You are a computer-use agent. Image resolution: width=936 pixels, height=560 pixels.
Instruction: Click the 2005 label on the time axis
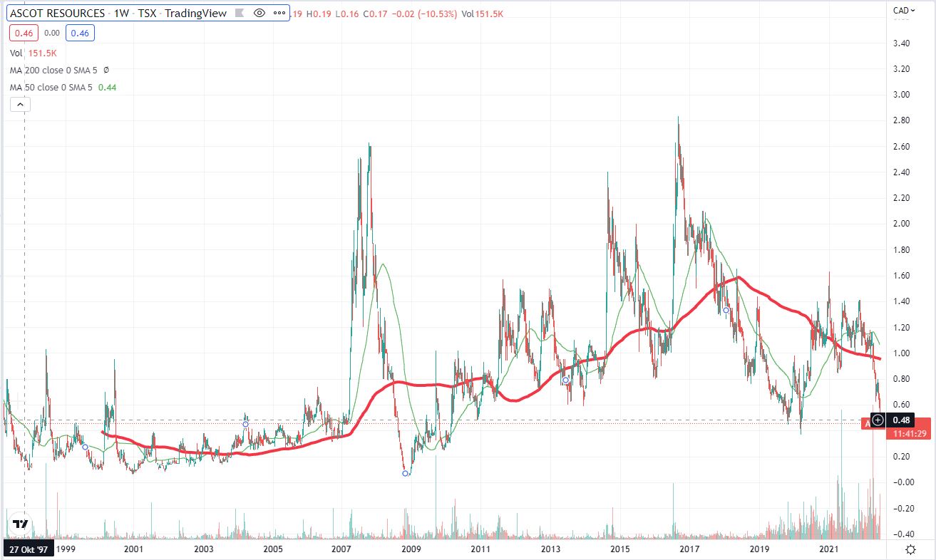274,549
